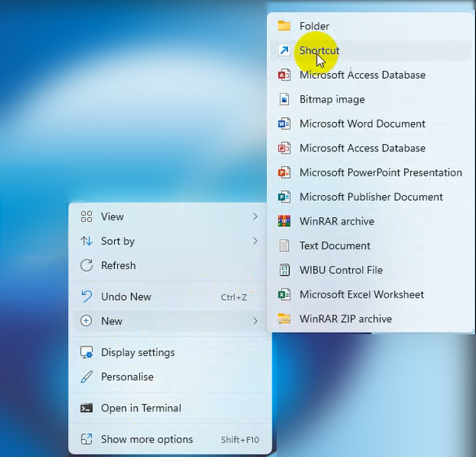Click the Microsoft Word Document icon
Viewport: 476px width, 457px height.
click(284, 124)
